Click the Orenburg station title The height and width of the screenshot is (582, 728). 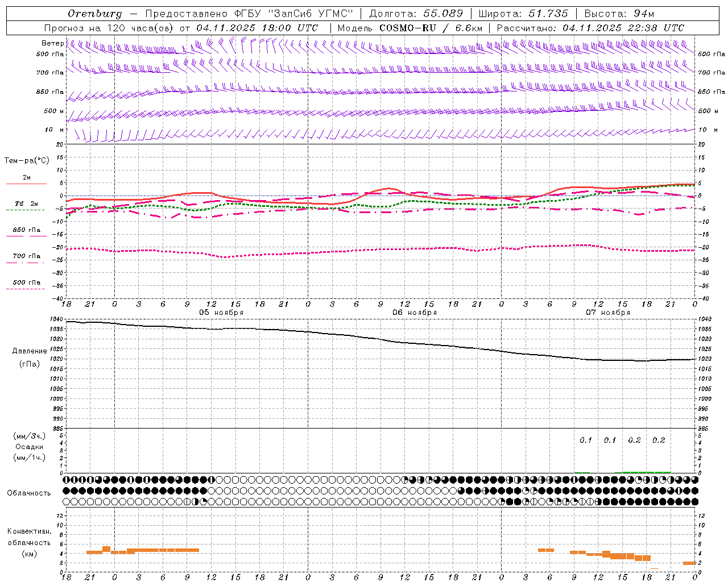(x=94, y=14)
